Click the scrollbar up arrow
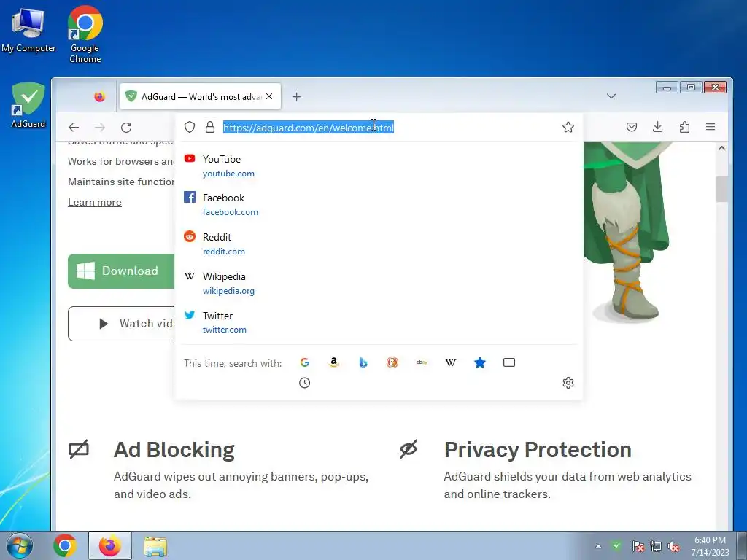 (x=721, y=149)
